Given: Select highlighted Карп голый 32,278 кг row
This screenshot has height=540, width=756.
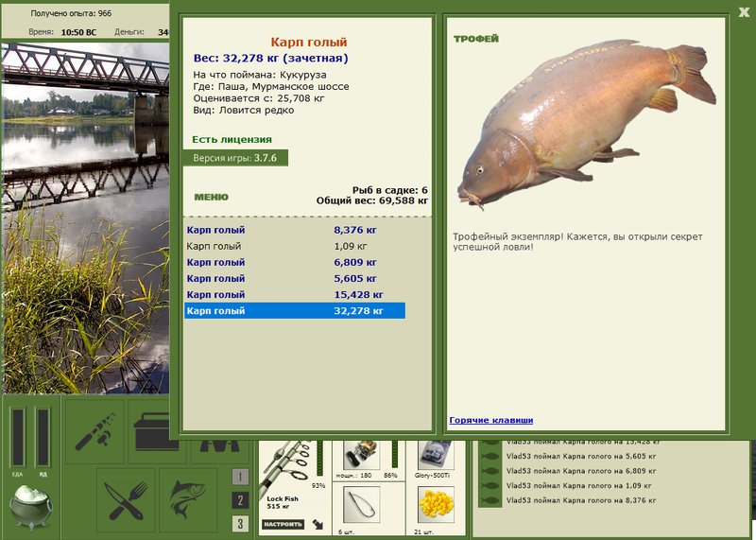Looking at the screenshot, I should [295, 311].
